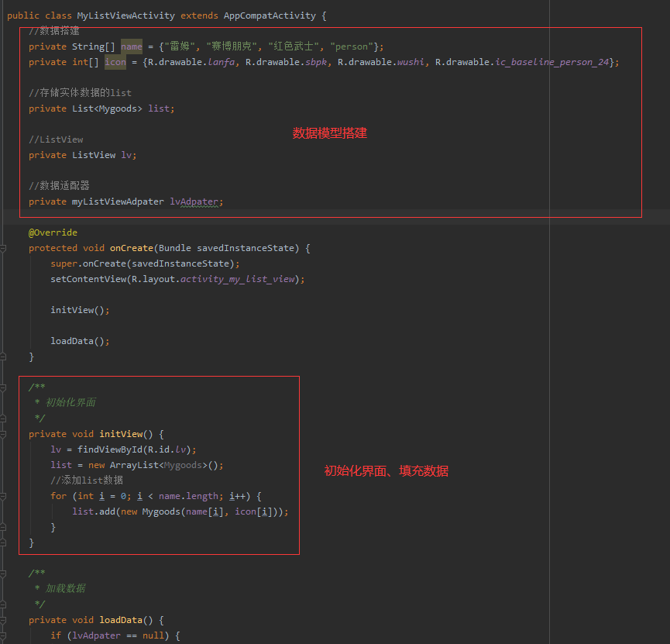
Task: Click the greyed Mygoods type argument
Action: click(183, 465)
